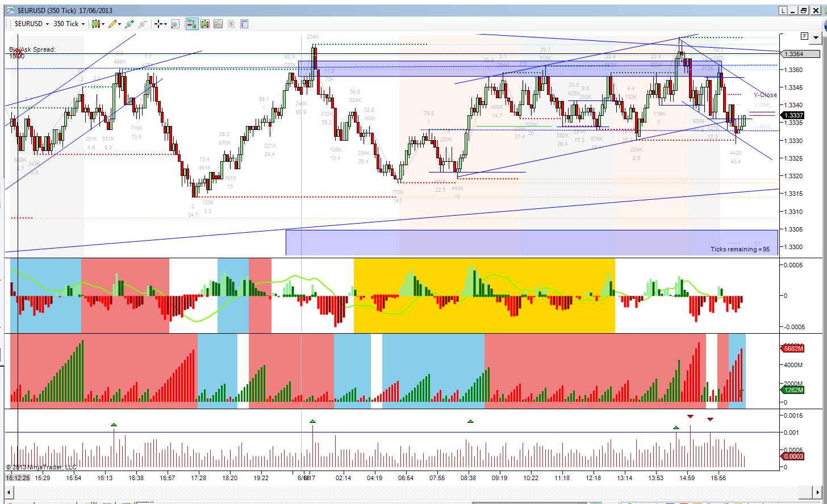Click the zoom in magnifier icon

[x=130, y=24]
